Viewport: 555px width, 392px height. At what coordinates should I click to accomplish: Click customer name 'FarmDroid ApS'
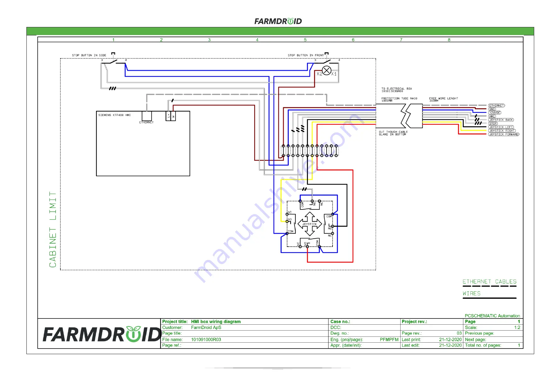tap(206, 327)
